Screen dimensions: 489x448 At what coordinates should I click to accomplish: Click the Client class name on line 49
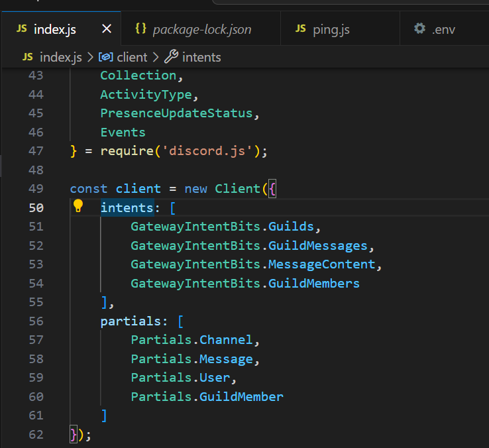tap(237, 189)
